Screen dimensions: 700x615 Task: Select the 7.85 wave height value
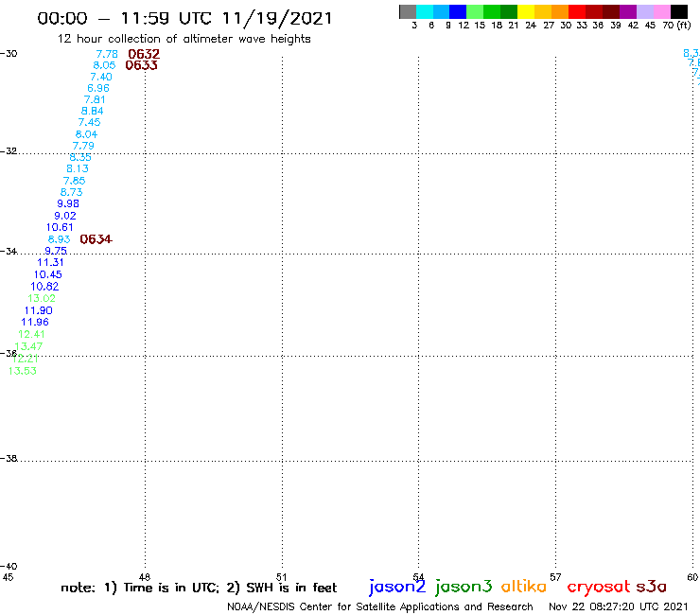74,181
